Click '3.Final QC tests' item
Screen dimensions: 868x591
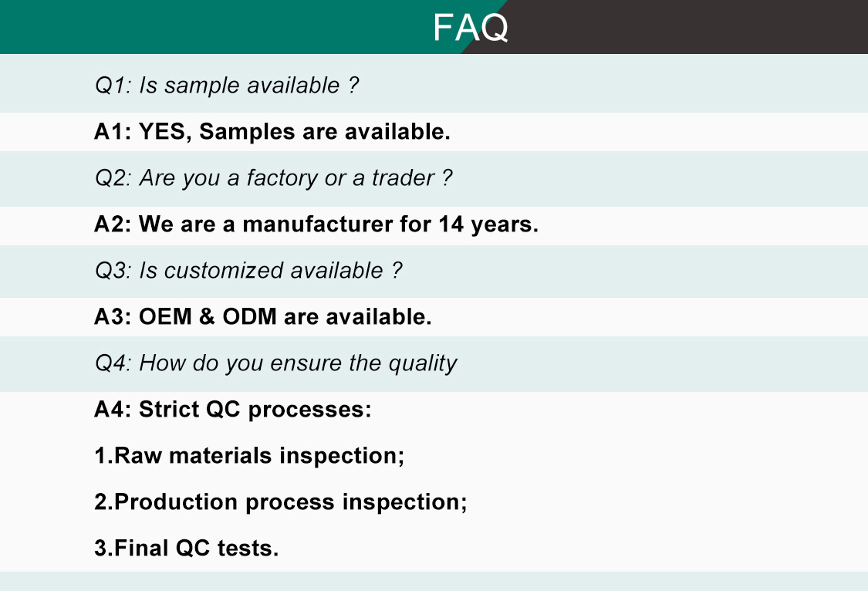click(186, 549)
